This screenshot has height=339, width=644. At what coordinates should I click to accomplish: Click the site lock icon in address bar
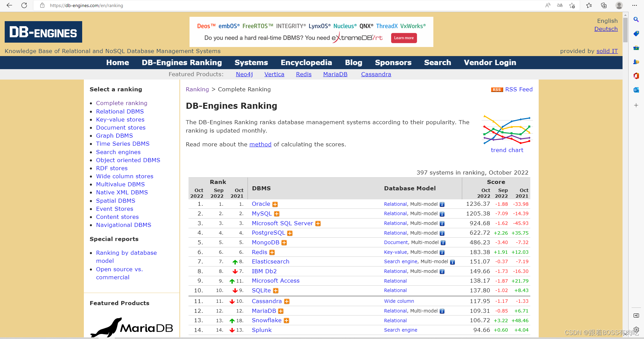[42, 5]
